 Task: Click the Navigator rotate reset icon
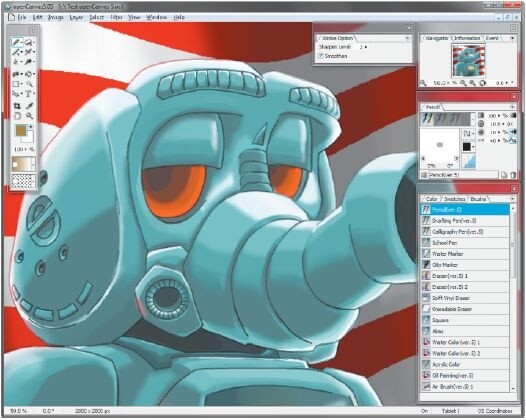482,83
